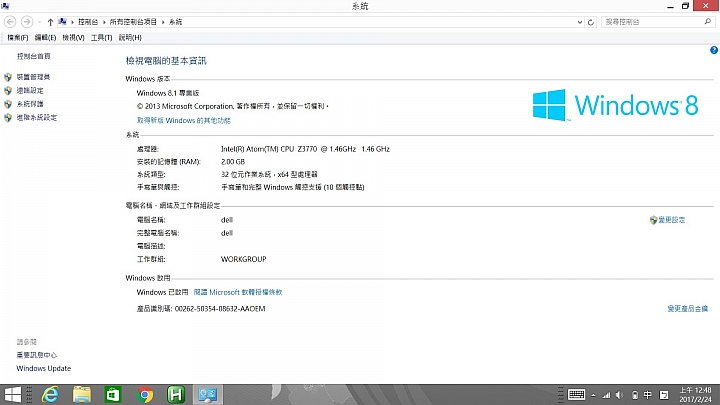Click 變更設定 with shield icon

click(x=667, y=220)
